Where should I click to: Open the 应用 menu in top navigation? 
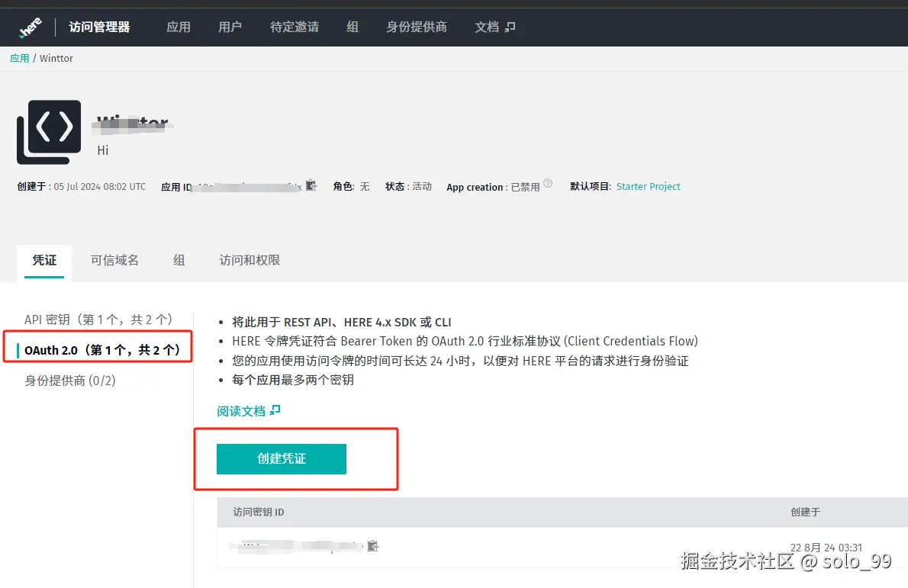179,27
